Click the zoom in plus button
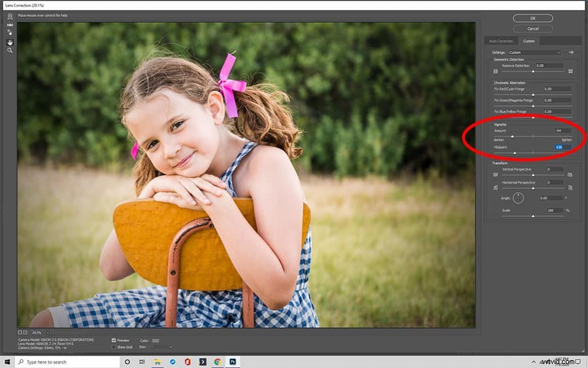 (25, 332)
